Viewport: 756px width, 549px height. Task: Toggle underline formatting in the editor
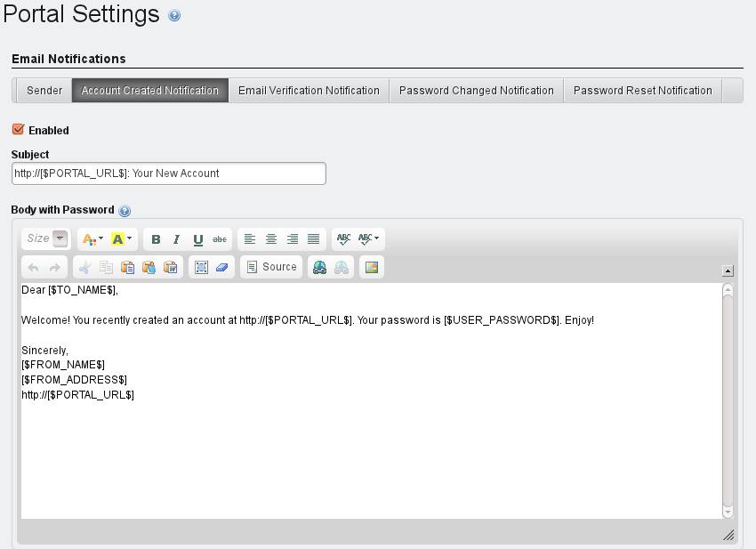tap(197, 239)
